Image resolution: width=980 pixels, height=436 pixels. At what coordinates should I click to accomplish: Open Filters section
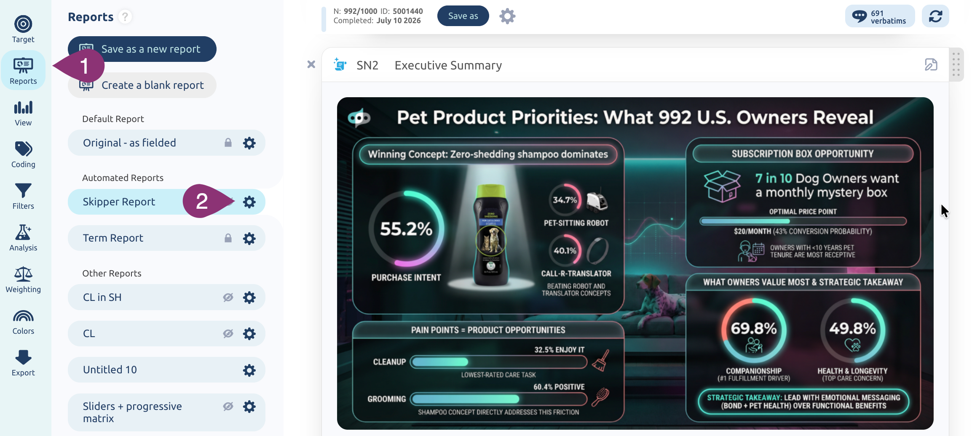[23, 197]
